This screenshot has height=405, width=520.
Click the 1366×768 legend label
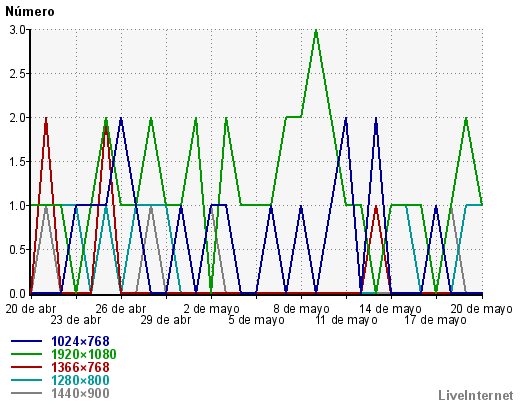point(80,367)
